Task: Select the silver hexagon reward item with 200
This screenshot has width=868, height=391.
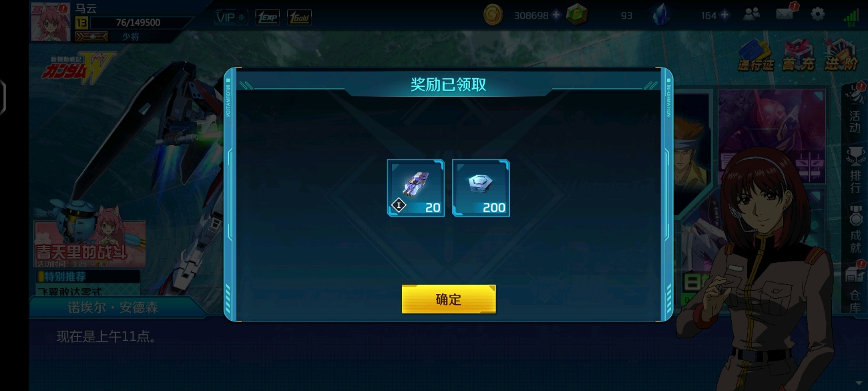Action: (481, 188)
